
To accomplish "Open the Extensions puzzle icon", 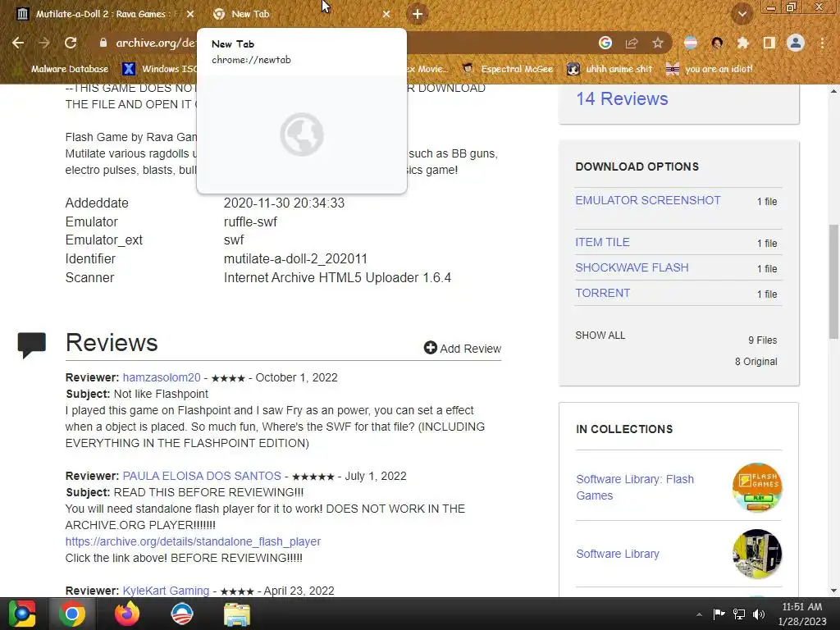I will point(743,43).
